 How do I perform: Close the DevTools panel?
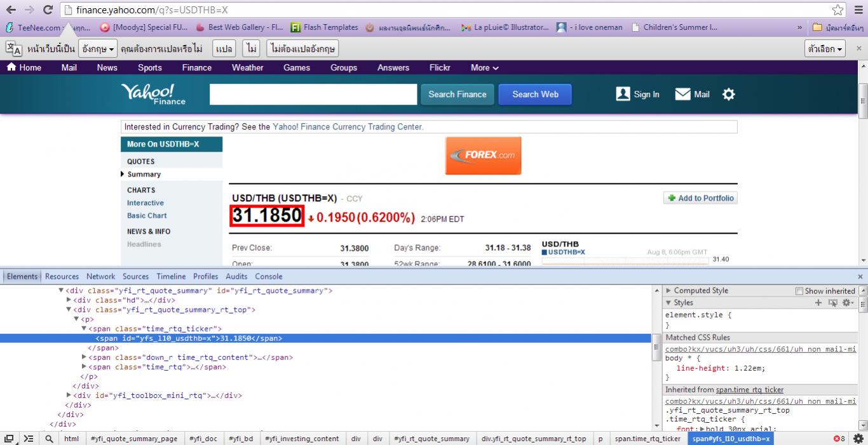coord(861,277)
